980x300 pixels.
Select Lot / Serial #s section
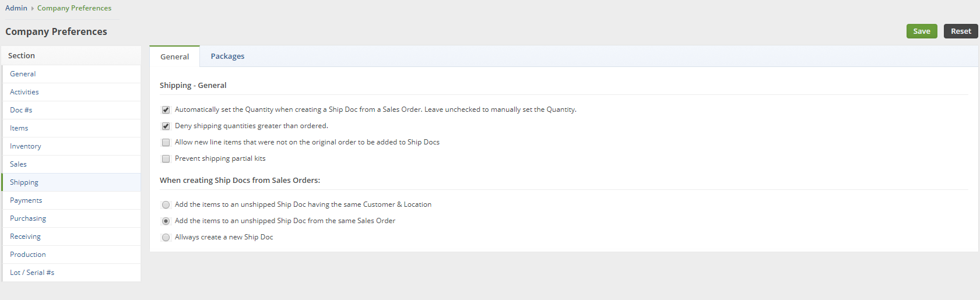click(32, 273)
